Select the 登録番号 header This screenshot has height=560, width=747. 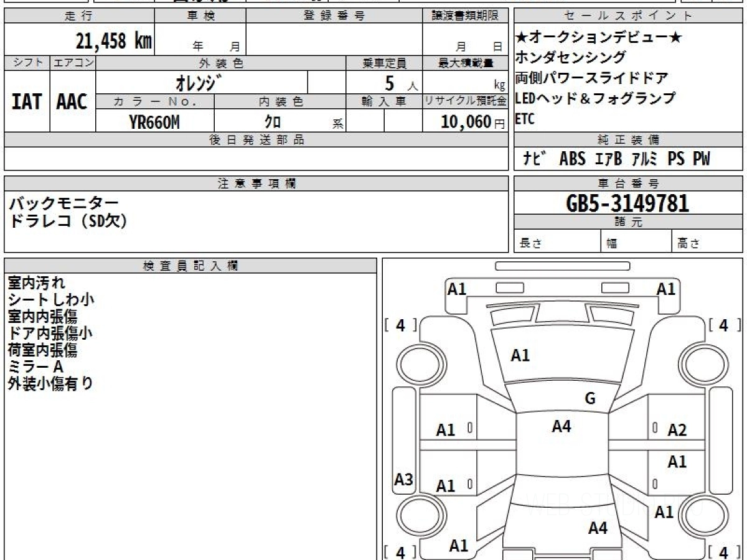(334, 16)
